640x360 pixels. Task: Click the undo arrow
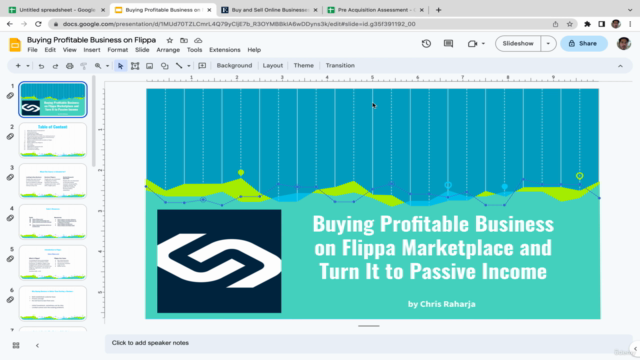point(41,66)
